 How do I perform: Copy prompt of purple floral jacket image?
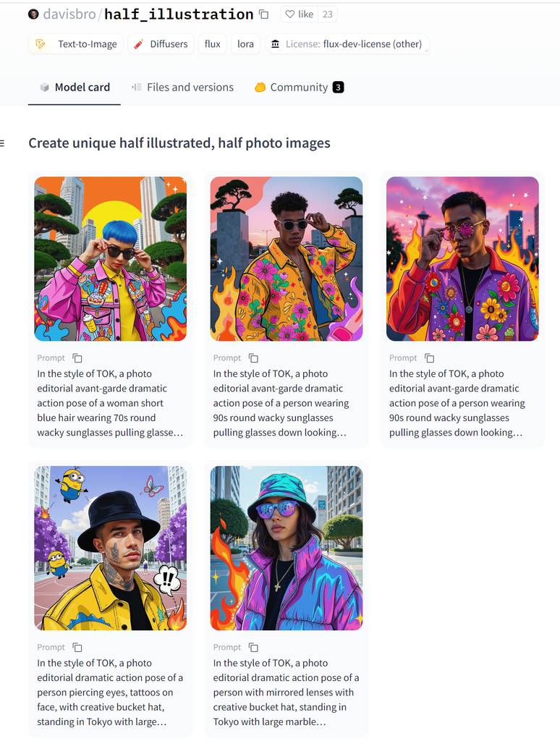(430, 357)
